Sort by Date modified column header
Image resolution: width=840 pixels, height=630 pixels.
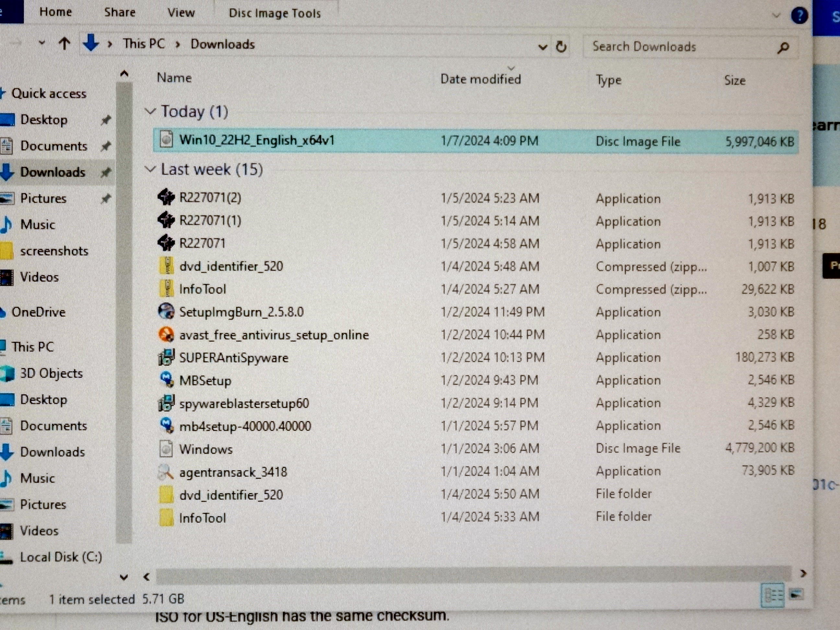coord(480,79)
